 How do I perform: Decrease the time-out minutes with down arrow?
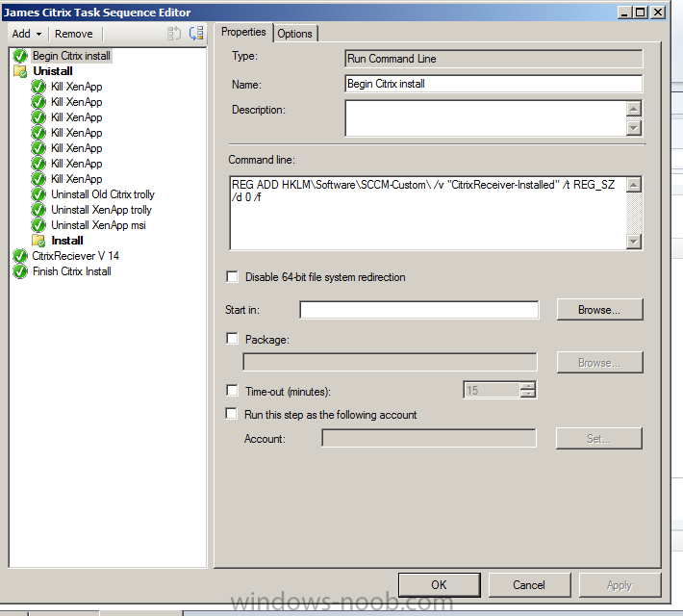528,394
